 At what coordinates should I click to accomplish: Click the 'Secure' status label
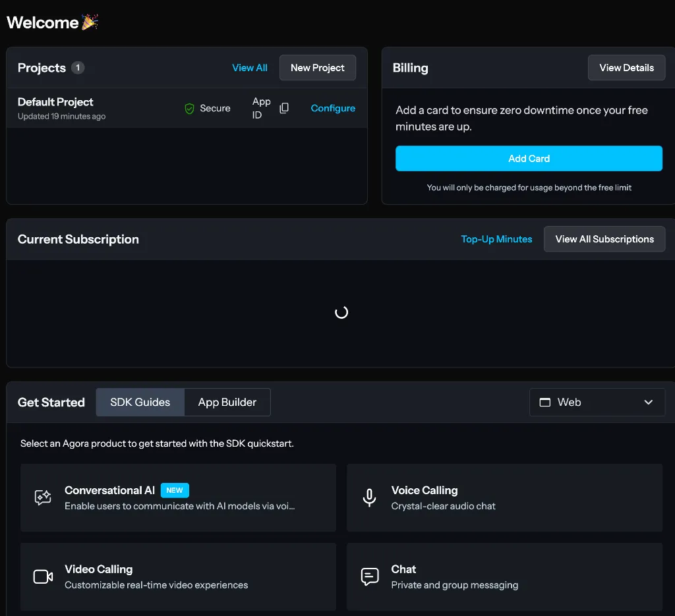216,108
